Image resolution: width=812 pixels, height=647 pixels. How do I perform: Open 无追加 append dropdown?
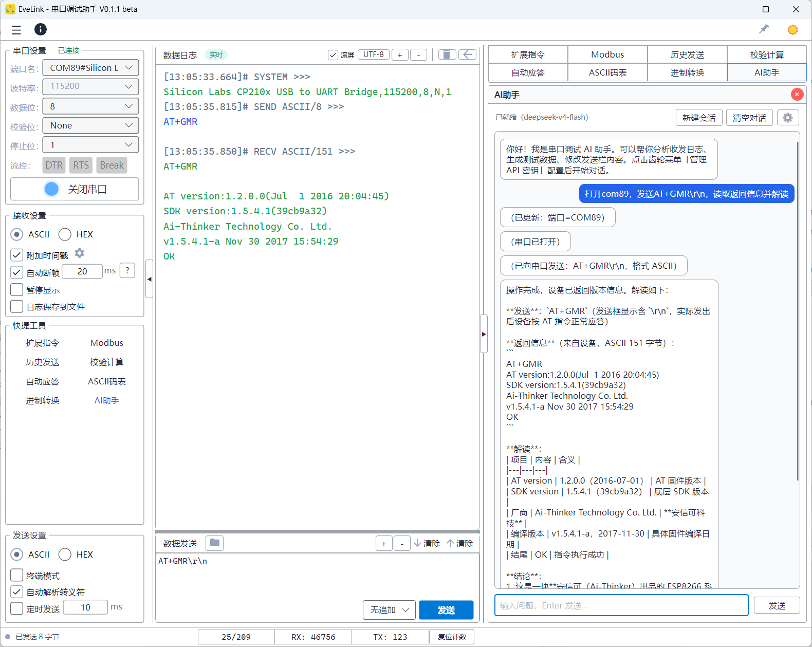[x=389, y=610]
